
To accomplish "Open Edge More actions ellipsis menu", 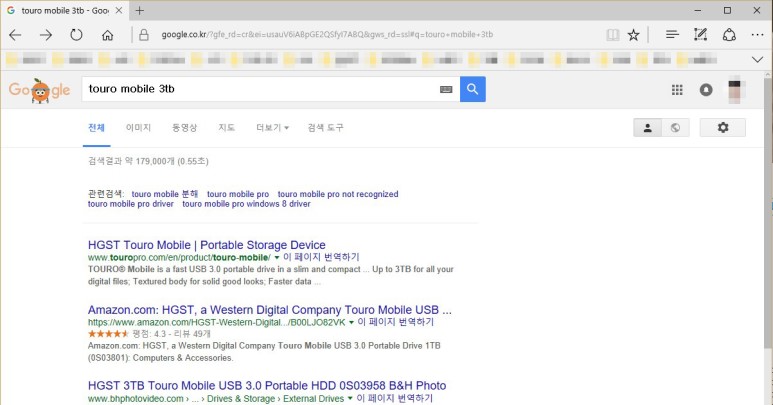I will (x=758, y=34).
